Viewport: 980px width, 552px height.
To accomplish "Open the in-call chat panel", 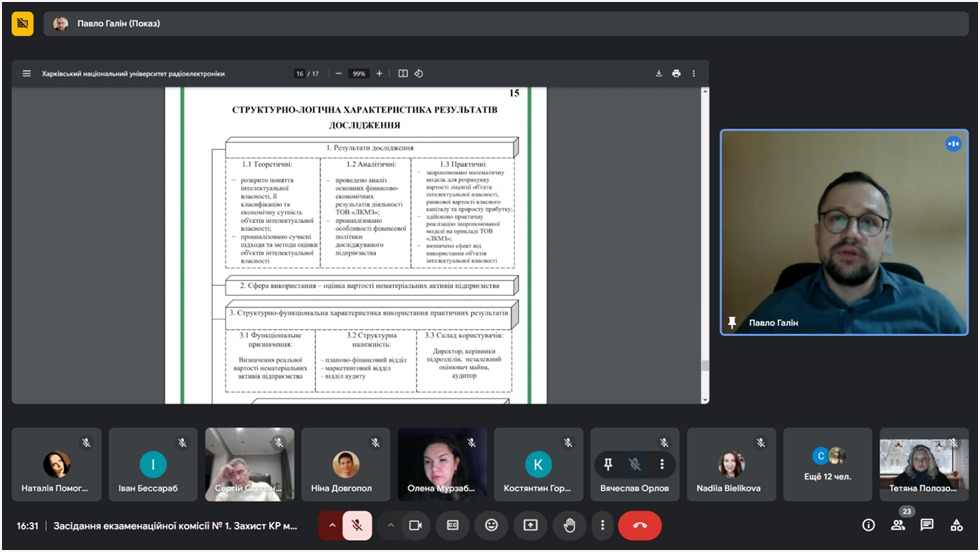I will [x=927, y=525].
